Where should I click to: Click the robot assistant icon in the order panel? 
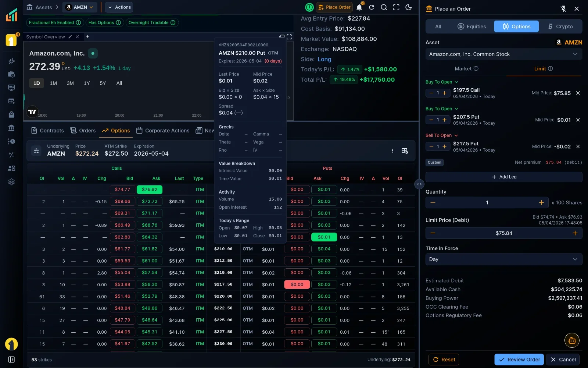572,340
